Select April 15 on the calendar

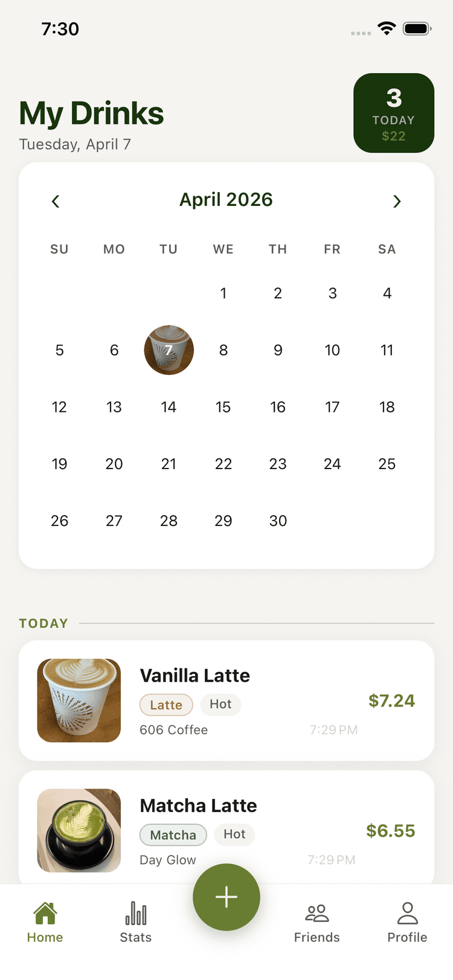[x=223, y=407]
